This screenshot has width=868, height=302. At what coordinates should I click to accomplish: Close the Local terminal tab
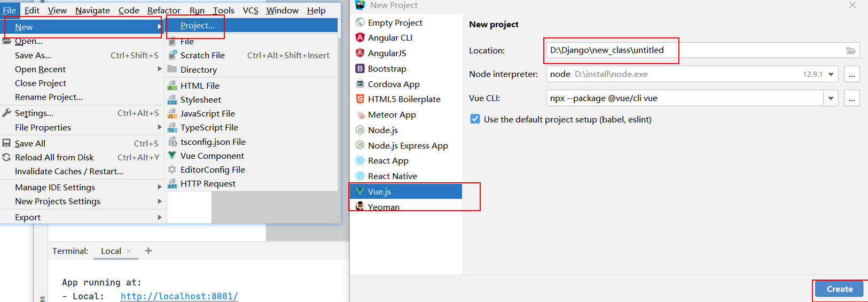tap(129, 251)
